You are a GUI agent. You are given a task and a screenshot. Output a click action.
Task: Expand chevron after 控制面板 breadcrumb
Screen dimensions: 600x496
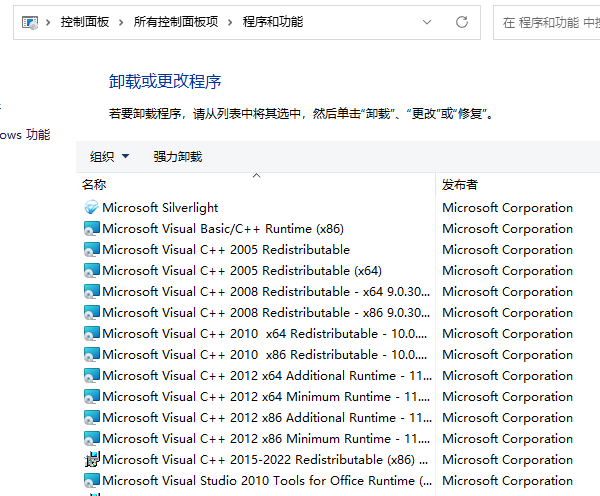tap(121, 23)
